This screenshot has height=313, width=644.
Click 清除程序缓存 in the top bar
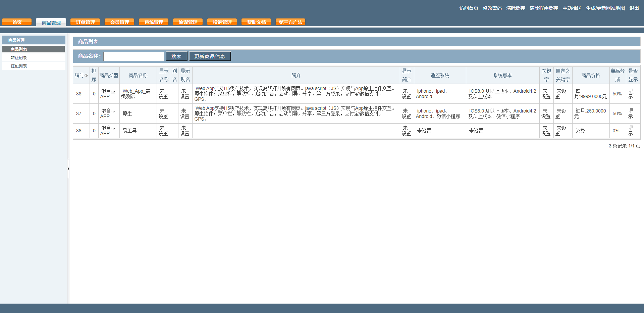click(544, 8)
